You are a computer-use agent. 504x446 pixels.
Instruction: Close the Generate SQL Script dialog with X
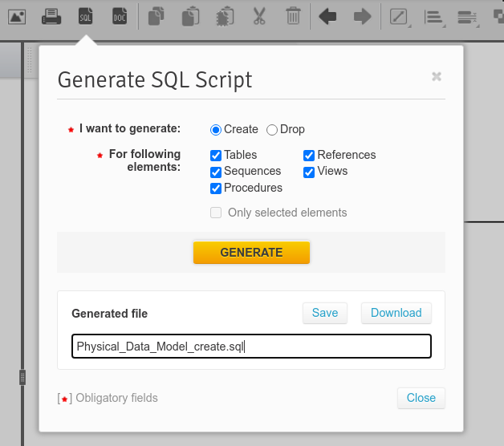pyautogui.click(x=437, y=76)
